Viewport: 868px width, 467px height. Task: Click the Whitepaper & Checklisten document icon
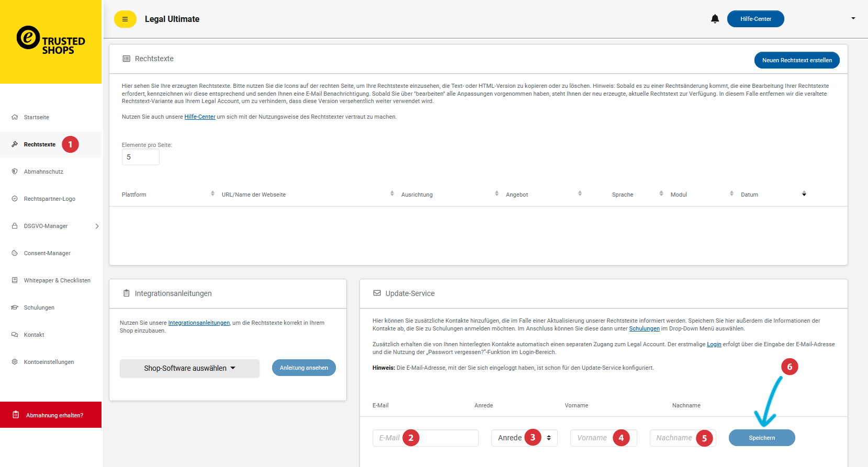coord(15,280)
